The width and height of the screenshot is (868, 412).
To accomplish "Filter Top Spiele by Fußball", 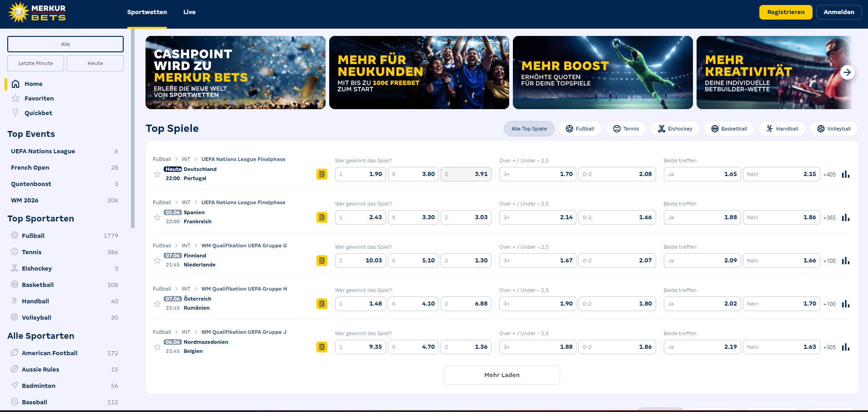I will 580,129.
